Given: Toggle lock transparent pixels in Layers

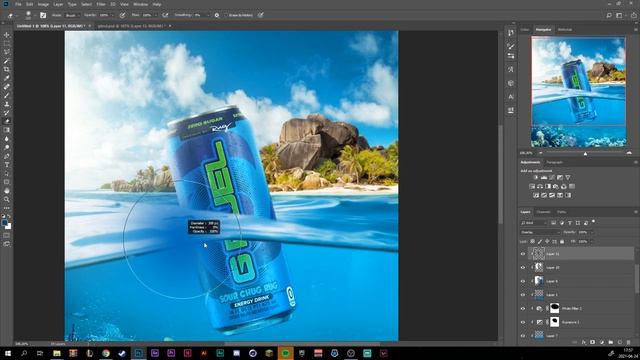Looking at the screenshot, I should [533, 242].
